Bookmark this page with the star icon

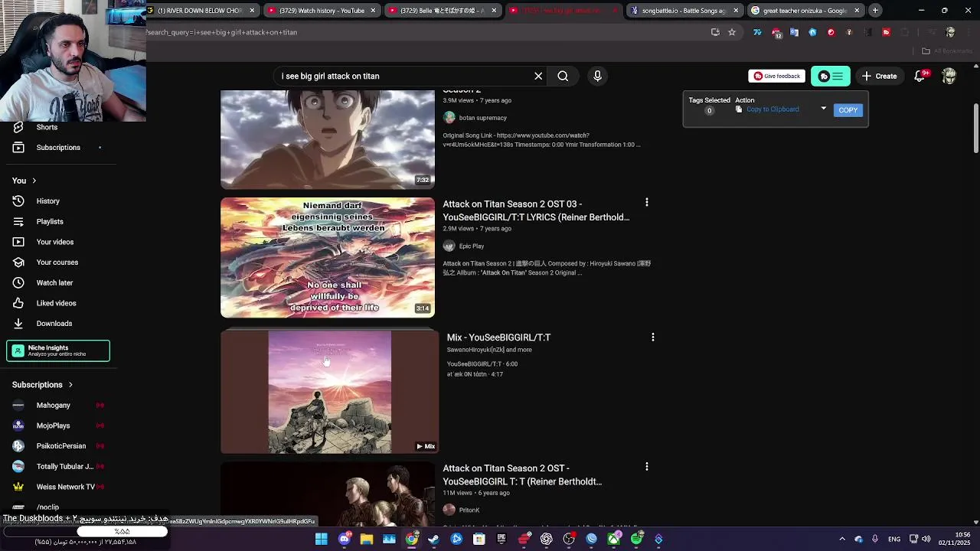[x=732, y=32]
